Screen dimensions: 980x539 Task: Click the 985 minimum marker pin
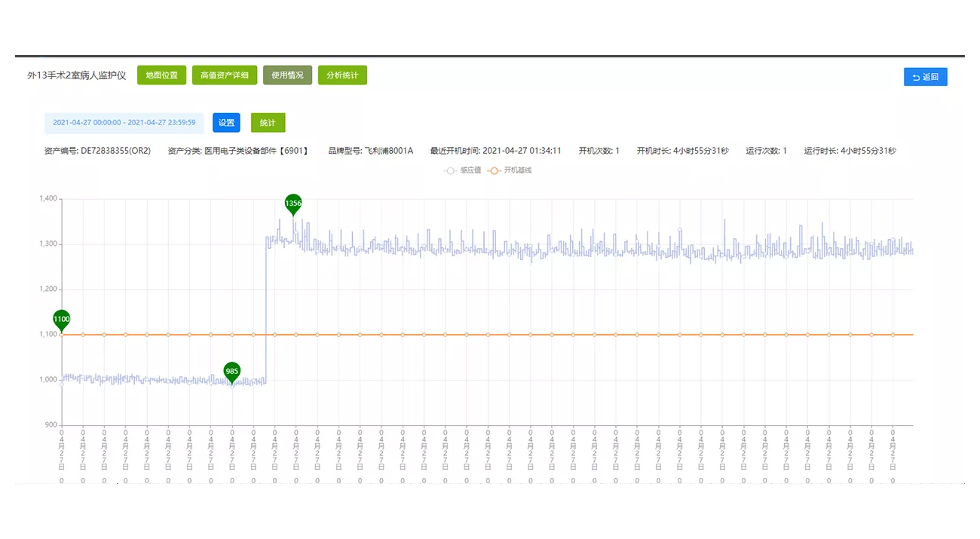pos(232,372)
